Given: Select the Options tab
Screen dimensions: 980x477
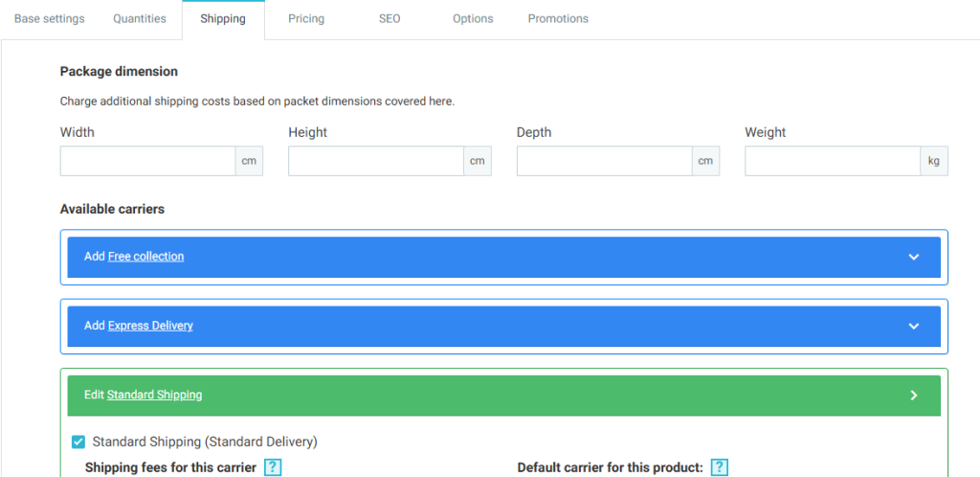Looking at the screenshot, I should click(x=473, y=19).
